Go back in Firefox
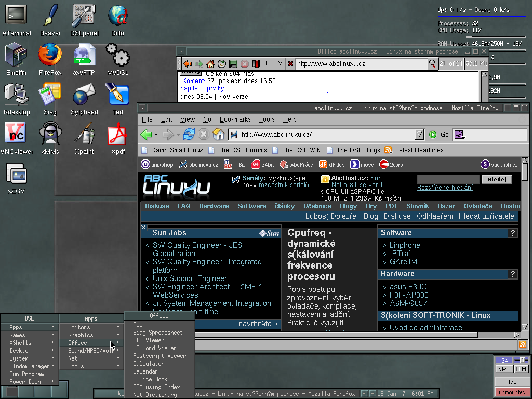 pos(146,135)
